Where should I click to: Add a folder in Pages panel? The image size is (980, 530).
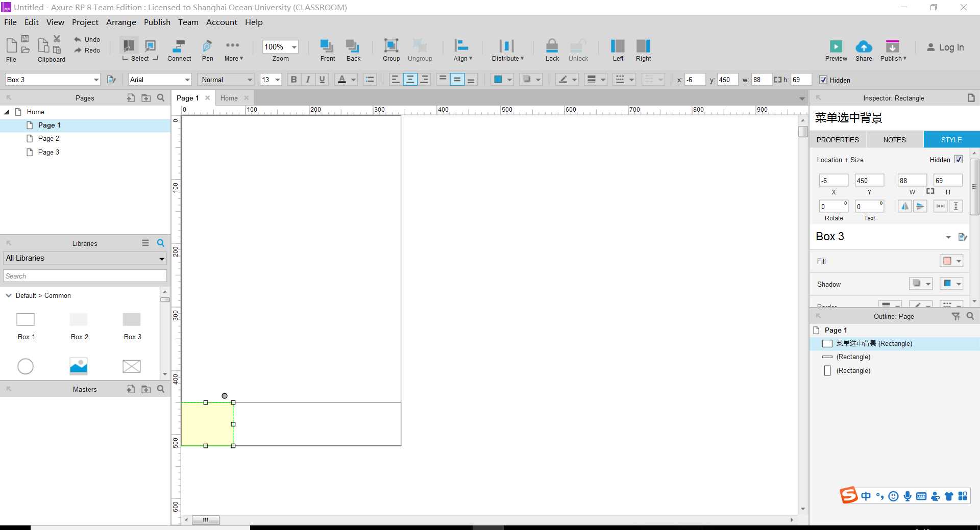[x=146, y=98]
